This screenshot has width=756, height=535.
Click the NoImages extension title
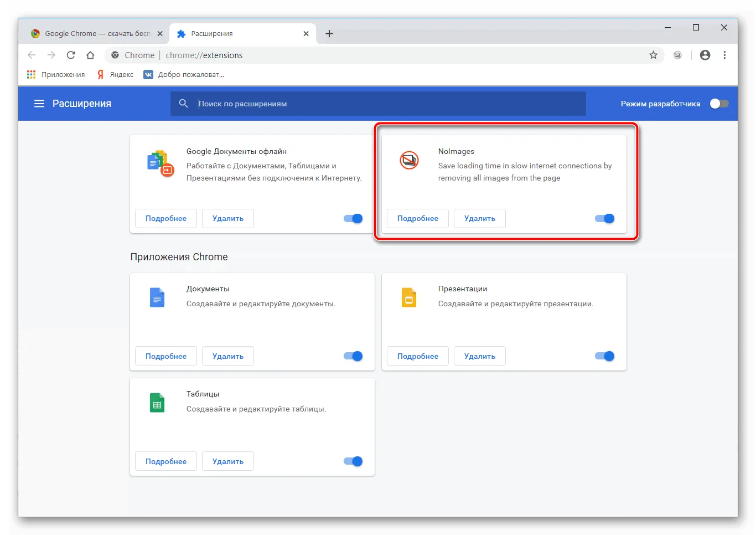tap(456, 151)
